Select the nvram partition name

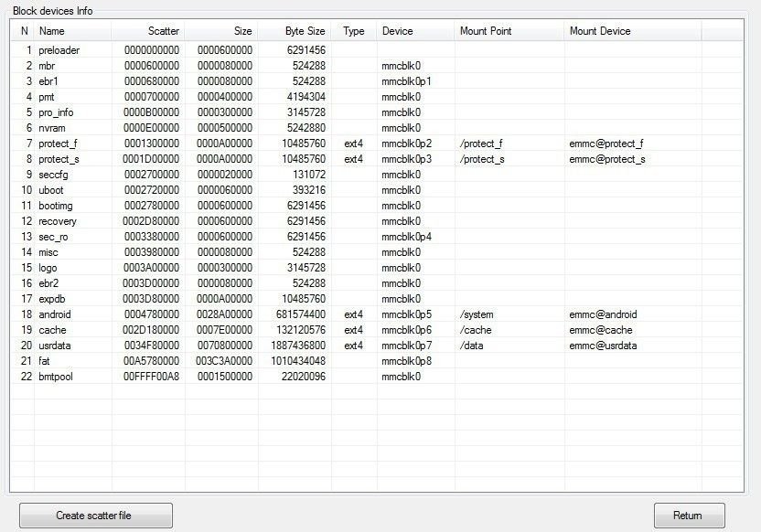(x=52, y=128)
